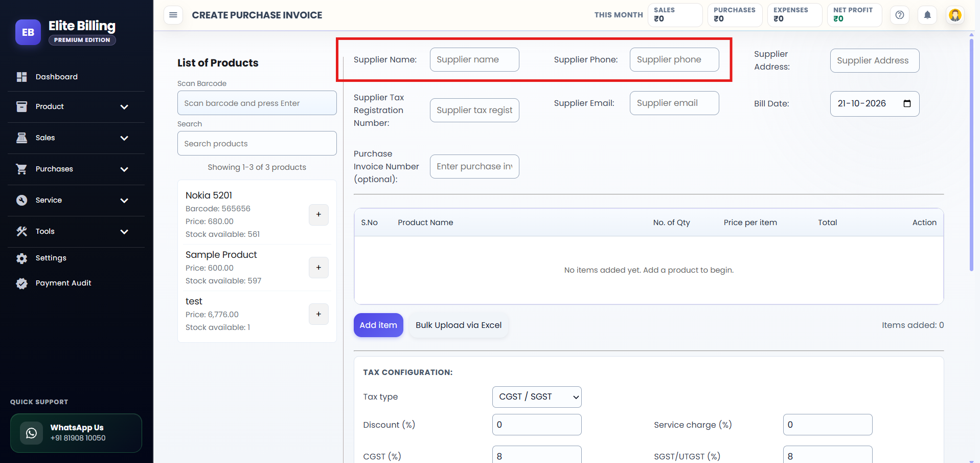Image resolution: width=980 pixels, height=463 pixels.
Task: Expand the Product menu chevron
Action: (x=124, y=107)
